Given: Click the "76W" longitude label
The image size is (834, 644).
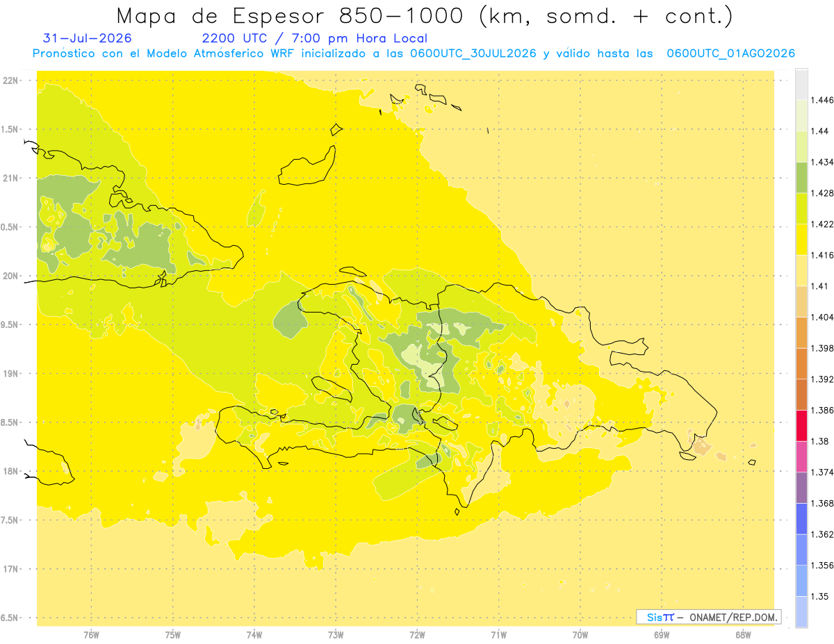Looking at the screenshot, I should 91,635.
